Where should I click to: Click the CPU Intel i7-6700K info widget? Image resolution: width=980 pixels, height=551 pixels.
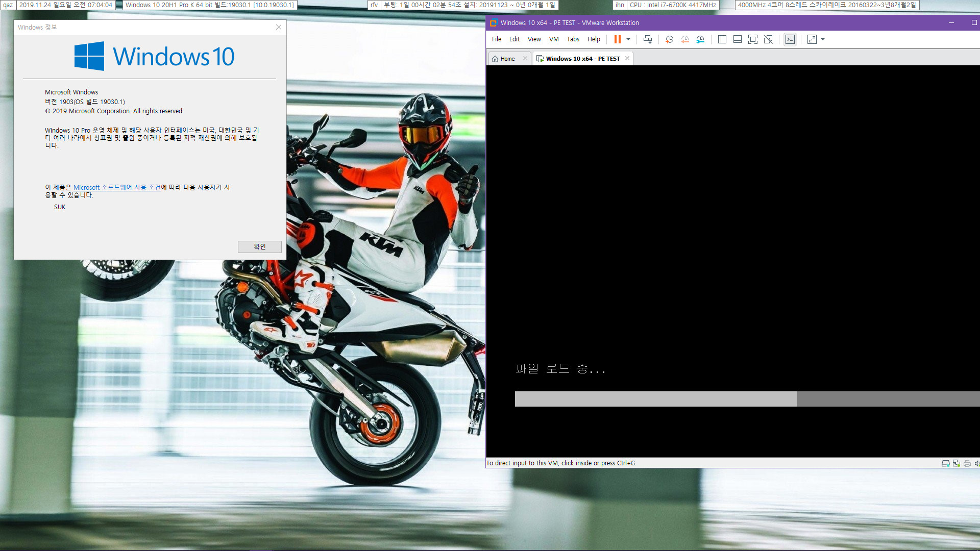(x=673, y=5)
